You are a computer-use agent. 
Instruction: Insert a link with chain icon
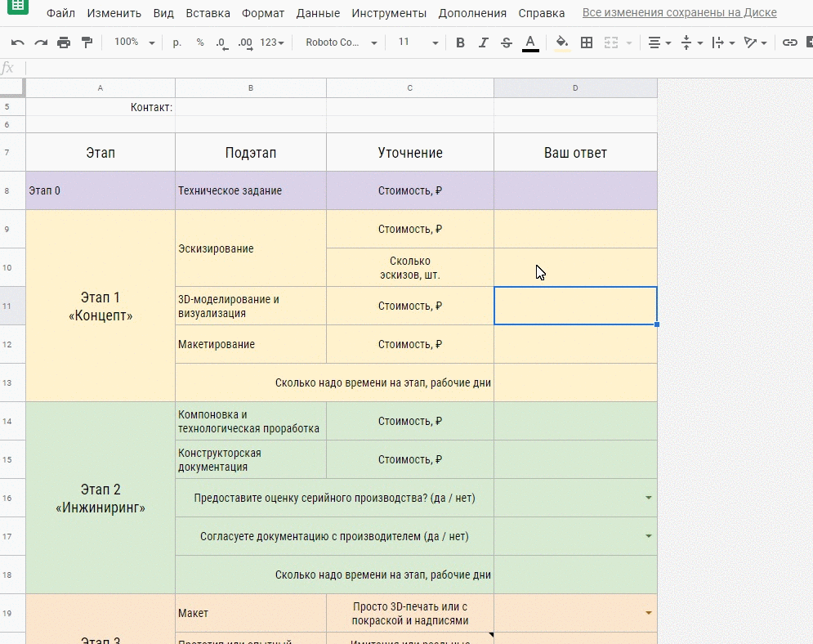point(789,42)
